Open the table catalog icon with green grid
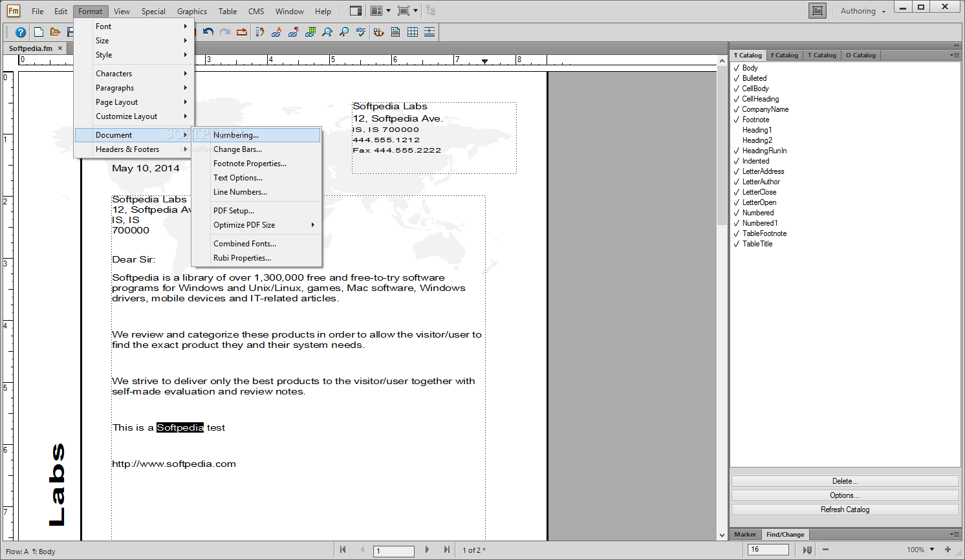Viewport: 965px width, 560px height. pyautogui.click(x=310, y=32)
